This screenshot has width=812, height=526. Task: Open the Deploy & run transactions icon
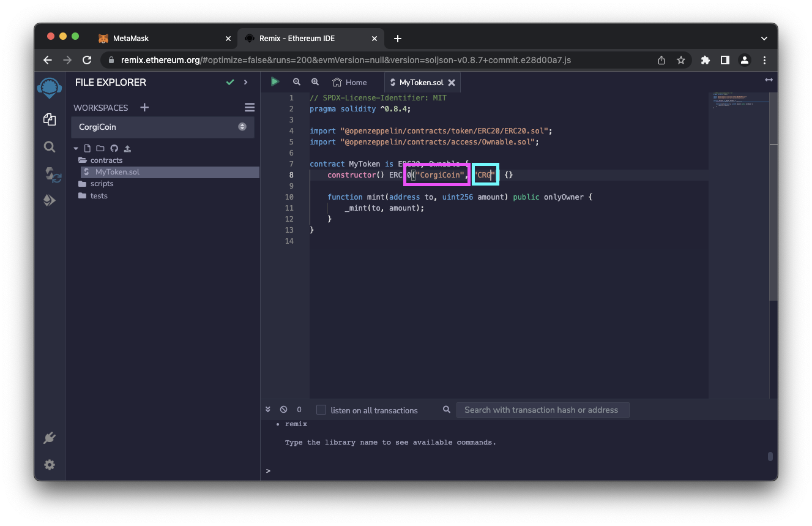[50, 200]
